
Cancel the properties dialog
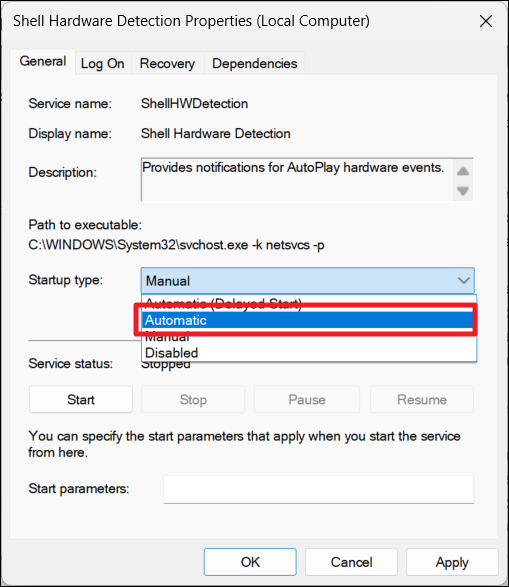click(x=351, y=562)
